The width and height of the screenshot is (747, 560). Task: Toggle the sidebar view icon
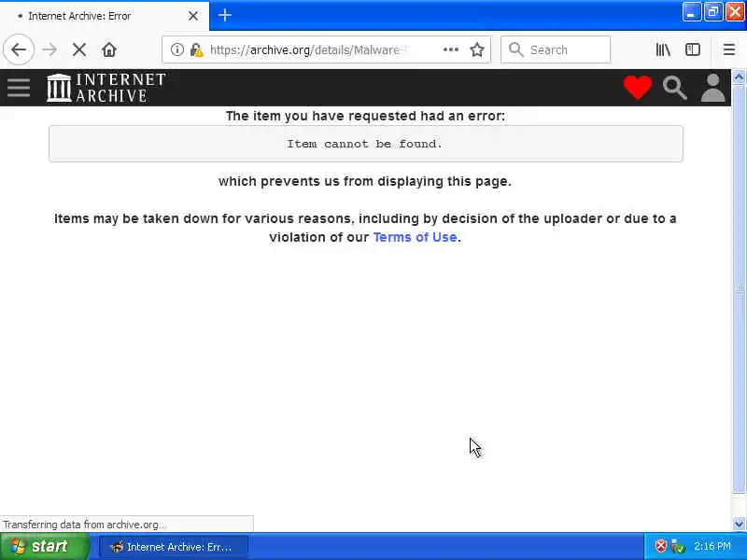point(693,49)
